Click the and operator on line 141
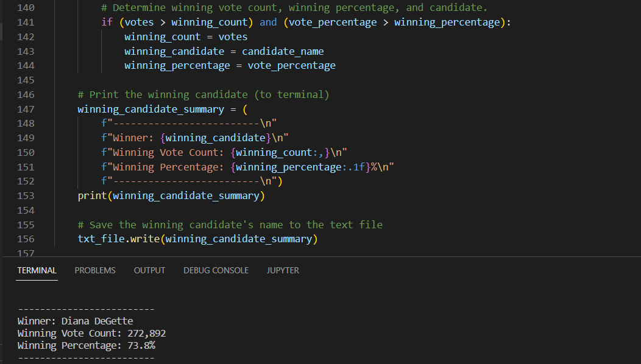 [268, 22]
